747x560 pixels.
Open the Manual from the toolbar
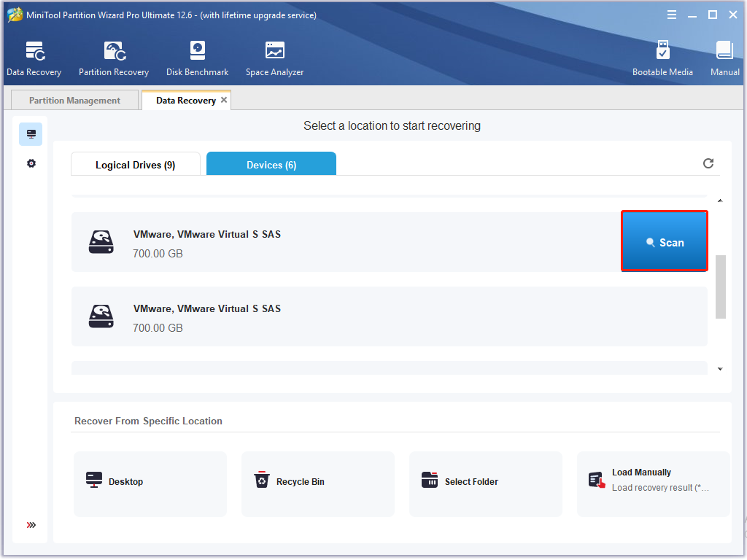pyautogui.click(x=724, y=58)
